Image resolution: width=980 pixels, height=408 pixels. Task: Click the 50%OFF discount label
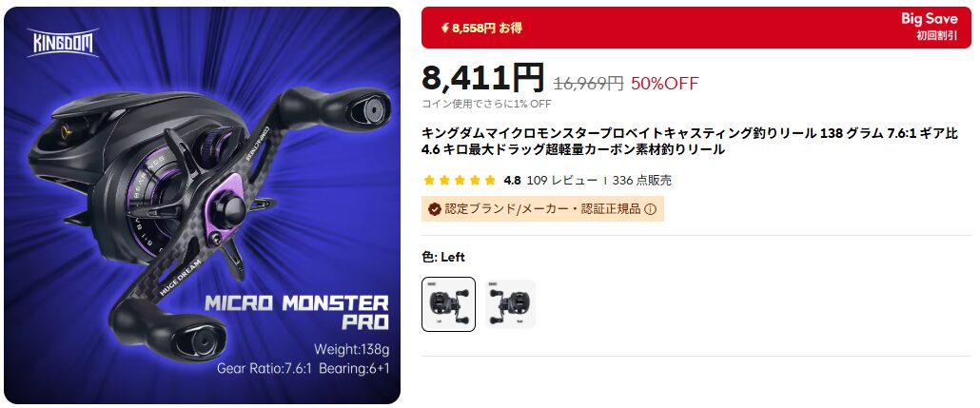664,83
